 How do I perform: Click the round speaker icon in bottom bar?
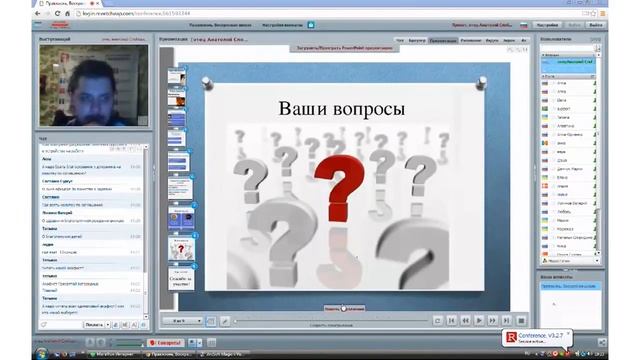pos(101,342)
